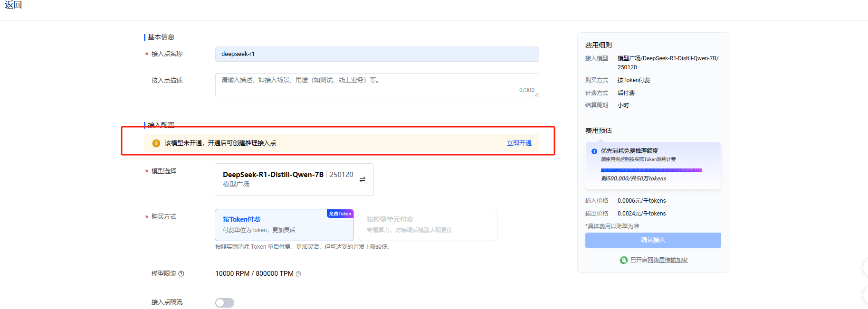
Task: Click the 确认接入 button
Action: click(x=653, y=240)
